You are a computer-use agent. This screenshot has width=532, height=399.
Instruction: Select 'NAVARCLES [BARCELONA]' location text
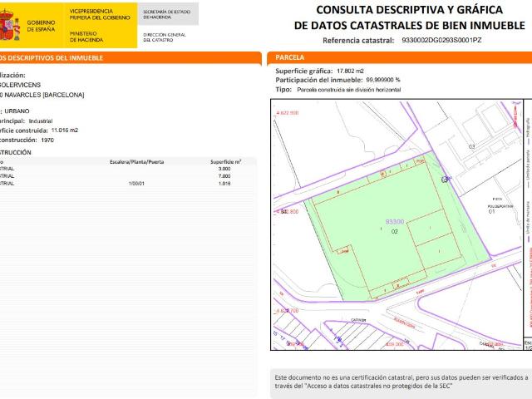tap(44, 95)
